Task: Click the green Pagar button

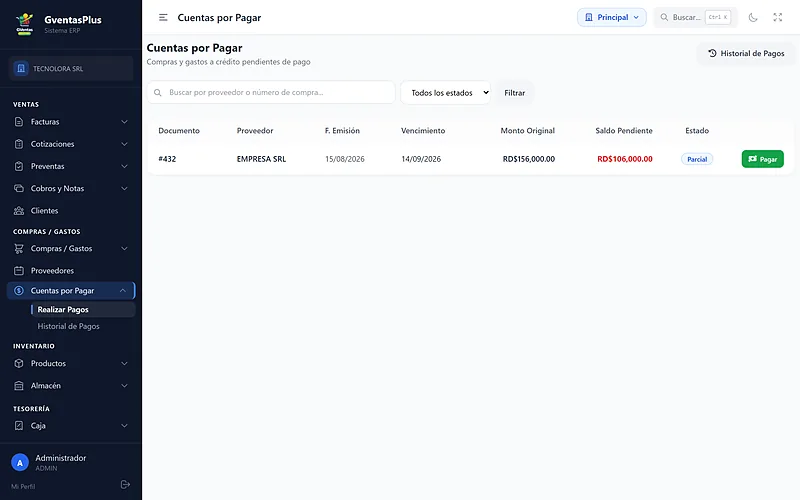Action: pos(762,159)
